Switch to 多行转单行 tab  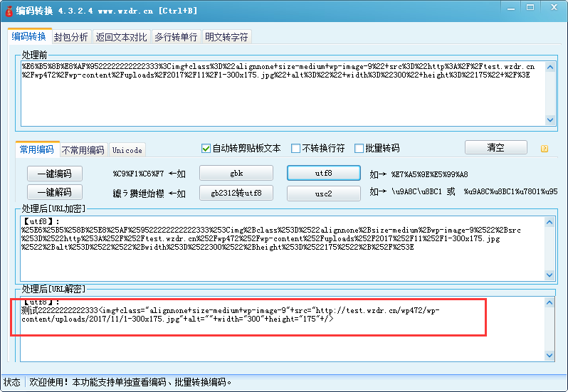176,37
